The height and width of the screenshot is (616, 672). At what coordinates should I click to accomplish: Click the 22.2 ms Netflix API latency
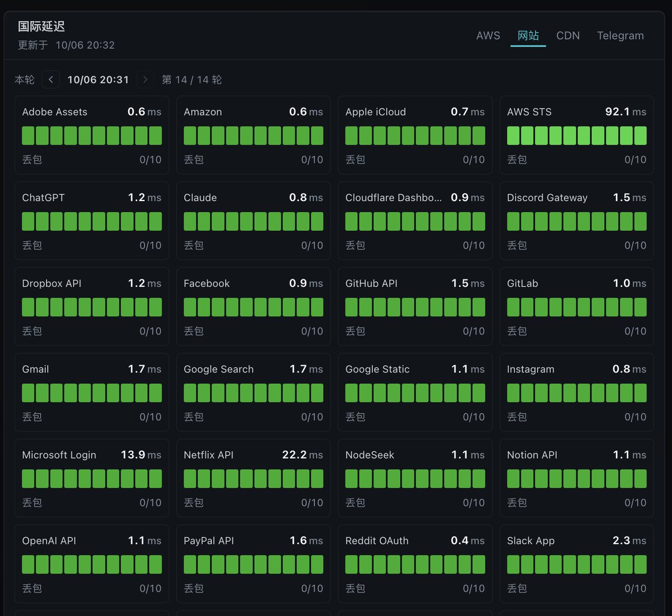(x=302, y=455)
